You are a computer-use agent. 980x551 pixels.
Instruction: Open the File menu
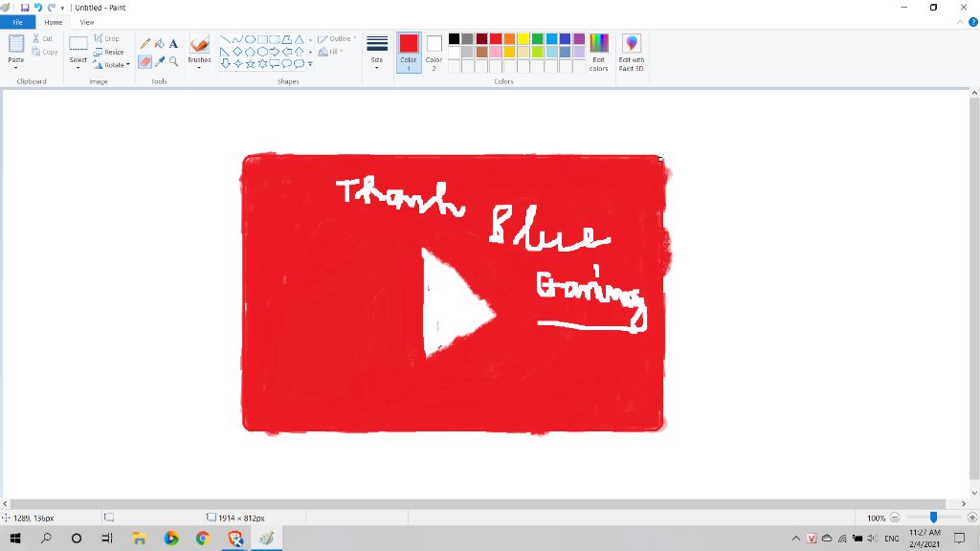pyautogui.click(x=17, y=22)
